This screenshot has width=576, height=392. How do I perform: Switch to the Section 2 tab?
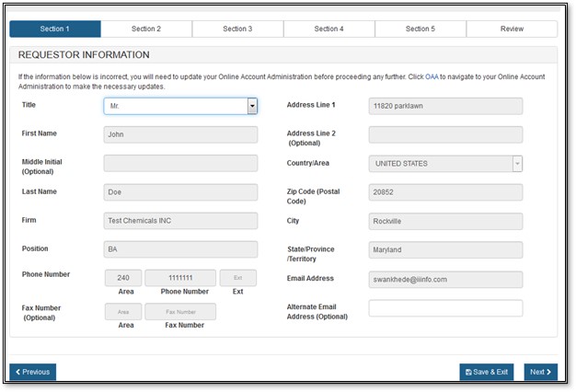(145, 29)
